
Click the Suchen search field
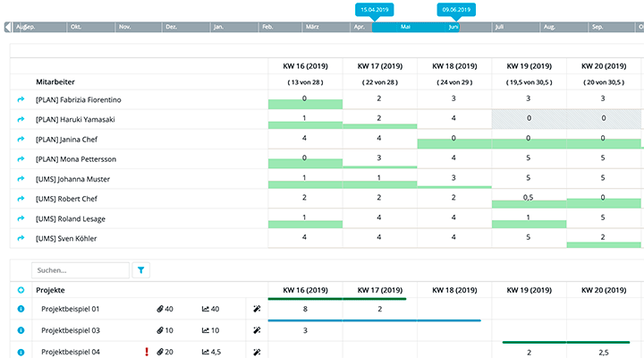pyautogui.click(x=80, y=269)
